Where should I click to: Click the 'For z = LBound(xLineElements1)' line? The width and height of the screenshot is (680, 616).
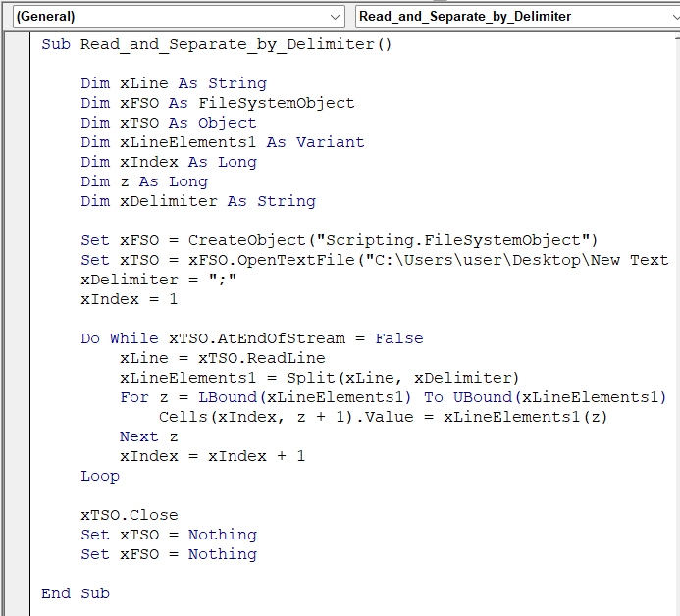pyautogui.click(x=392, y=397)
